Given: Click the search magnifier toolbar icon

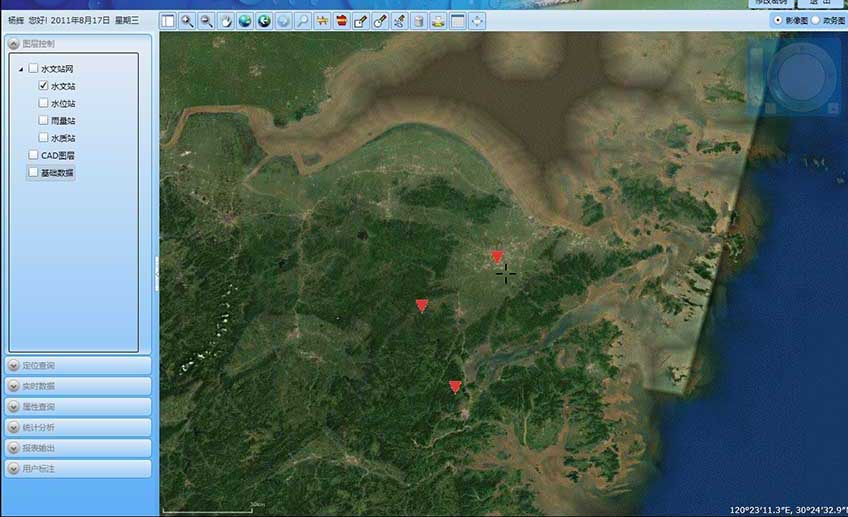Looking at the screenshot, I should point(303,21).
